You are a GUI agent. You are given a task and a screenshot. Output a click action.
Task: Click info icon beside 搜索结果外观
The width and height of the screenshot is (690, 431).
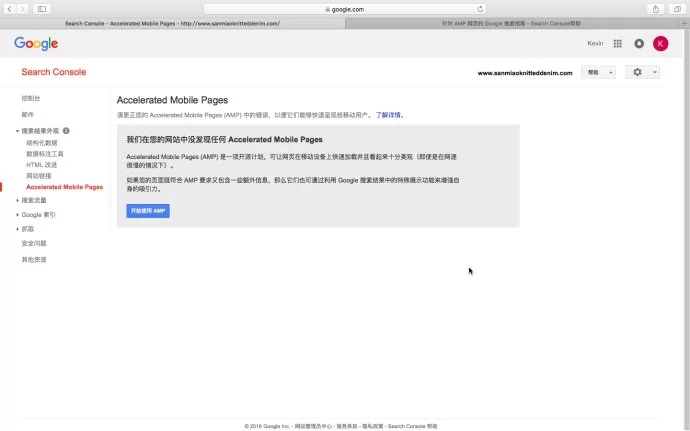(67, 131)
